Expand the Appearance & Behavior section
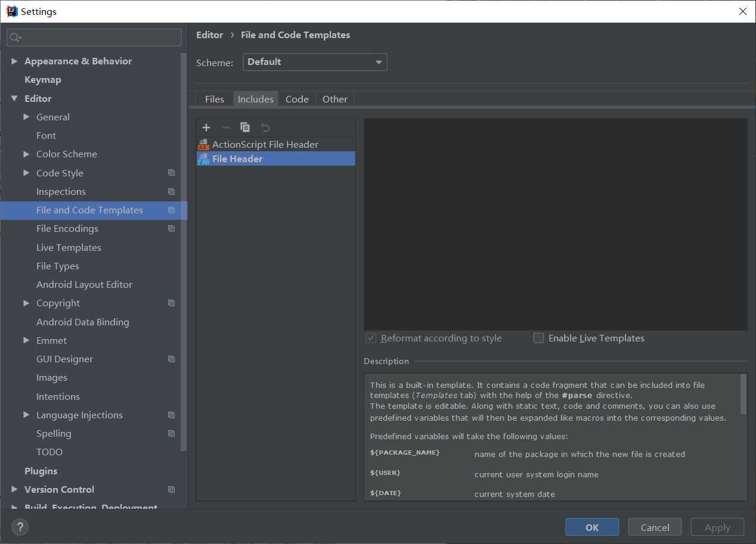The image size is (756, 544). click(14, 61)
